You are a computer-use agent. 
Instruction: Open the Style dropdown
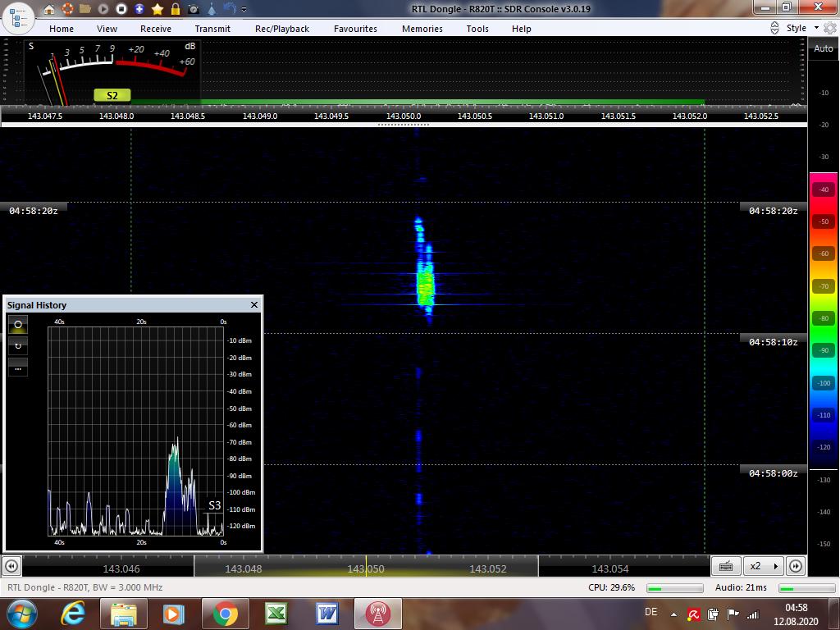802,28
